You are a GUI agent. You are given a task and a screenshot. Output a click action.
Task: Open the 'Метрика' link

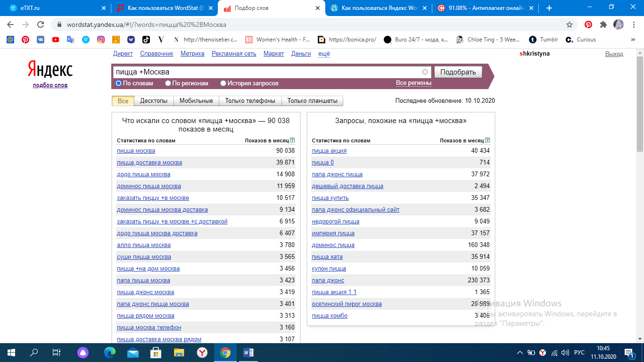tap(192, 54)
